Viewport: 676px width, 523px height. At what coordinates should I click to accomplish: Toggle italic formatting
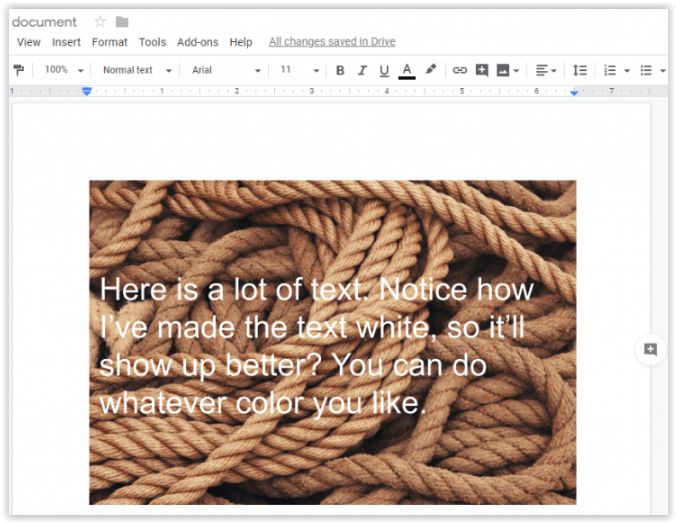click(x=362, y=70)
